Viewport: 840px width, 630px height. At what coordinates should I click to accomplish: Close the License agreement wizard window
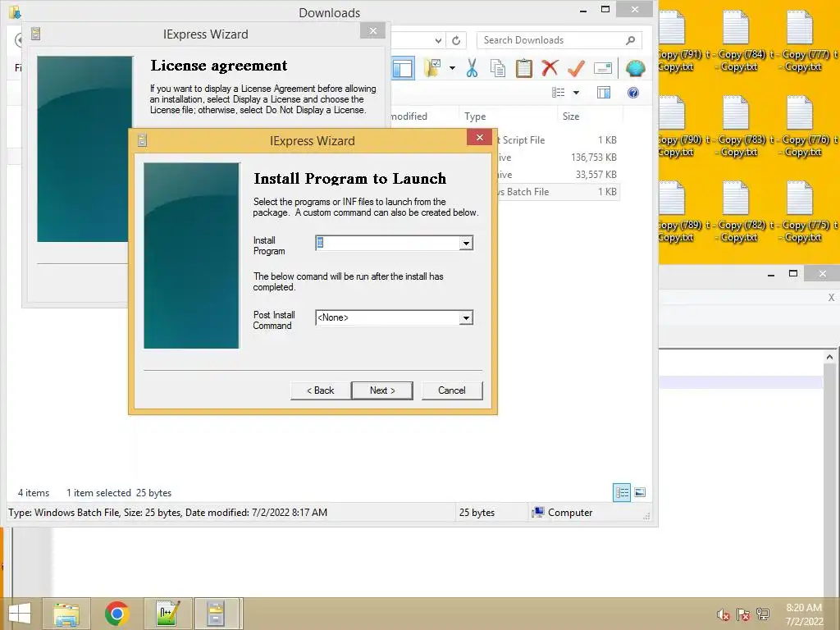(373, 31)
